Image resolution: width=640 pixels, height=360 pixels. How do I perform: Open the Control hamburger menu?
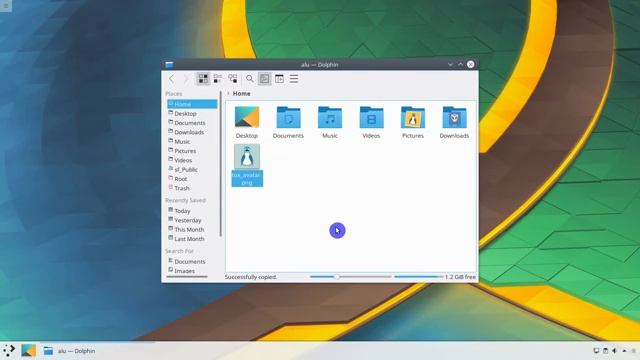pyautogui.click(x=294, y=79)
